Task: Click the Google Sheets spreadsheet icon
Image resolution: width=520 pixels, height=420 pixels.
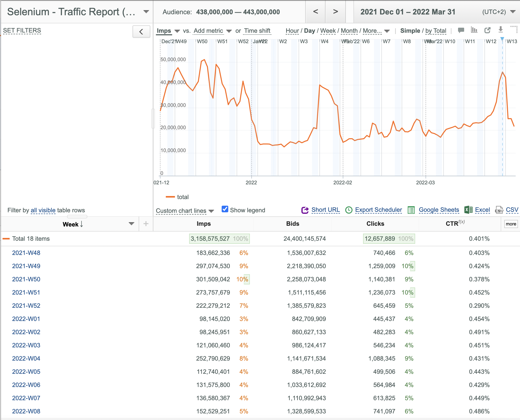Action: (411, 210)
